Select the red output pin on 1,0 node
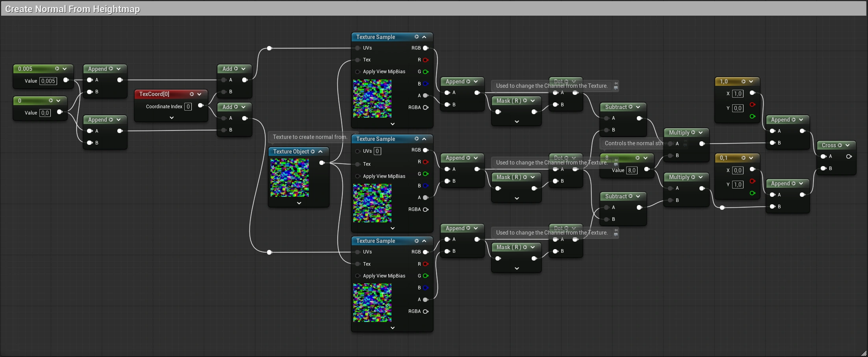Viewport: 868px width, 357px height. (752, 105)
